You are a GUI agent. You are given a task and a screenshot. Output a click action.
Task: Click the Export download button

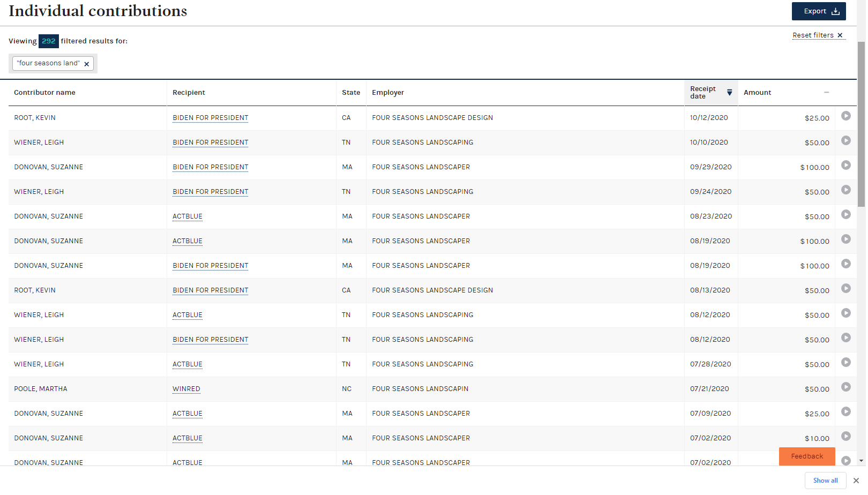(x=818, y=11)
